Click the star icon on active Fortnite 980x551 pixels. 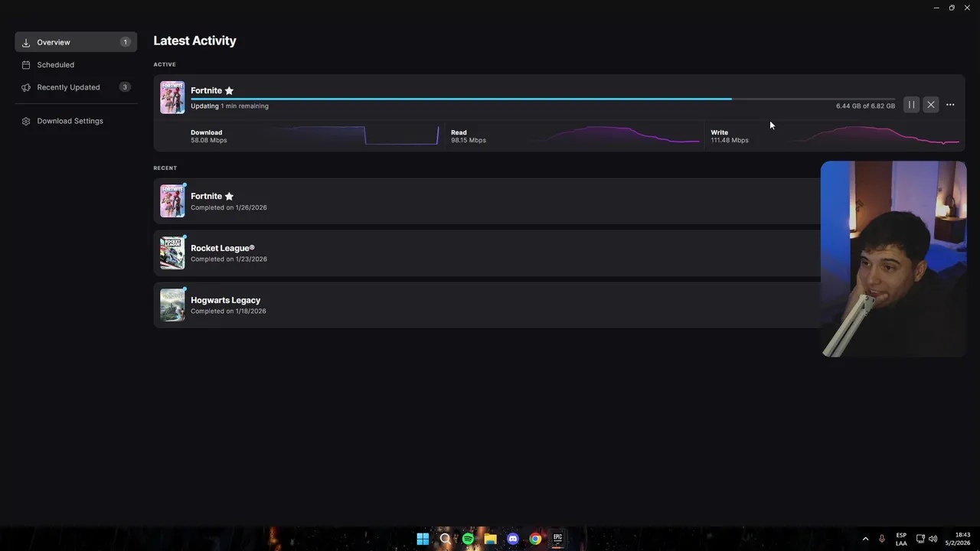pyautogui.click(x=229, y=90)
